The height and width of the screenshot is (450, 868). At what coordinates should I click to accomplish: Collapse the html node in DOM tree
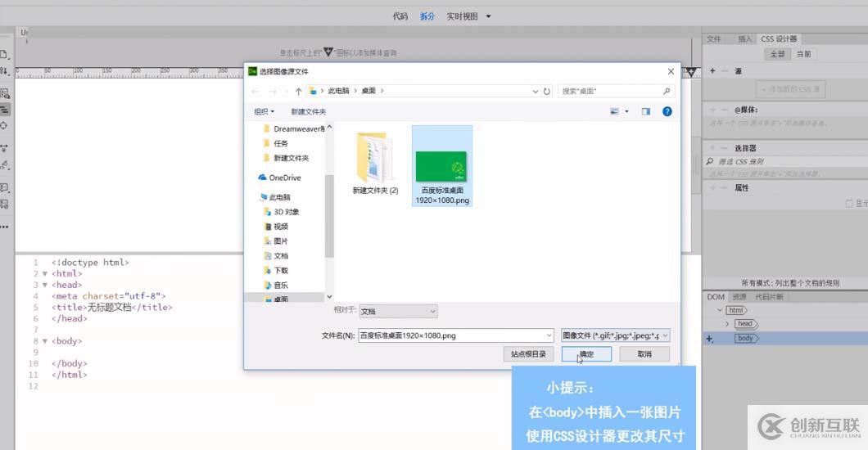720,310
